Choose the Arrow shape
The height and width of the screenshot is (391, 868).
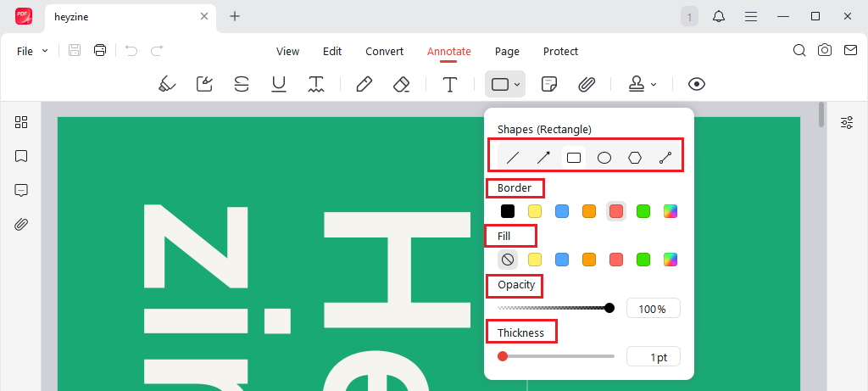543,158
